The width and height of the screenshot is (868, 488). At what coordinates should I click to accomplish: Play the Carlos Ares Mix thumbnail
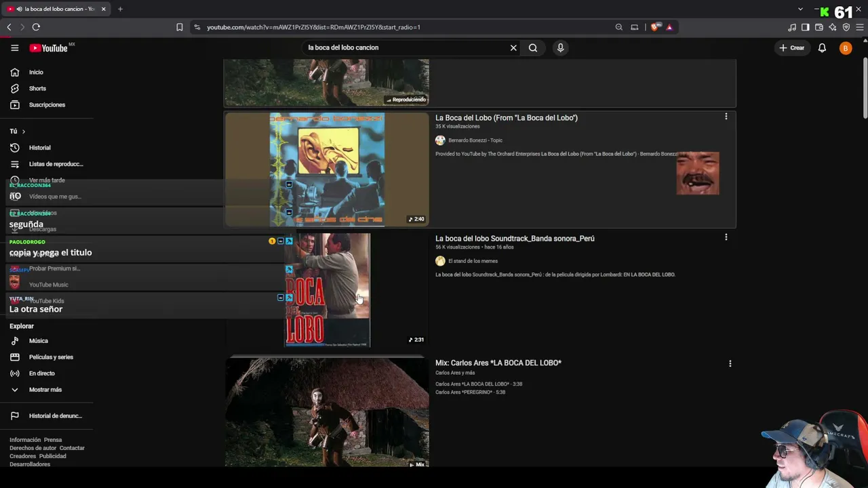tap(327, 412)
